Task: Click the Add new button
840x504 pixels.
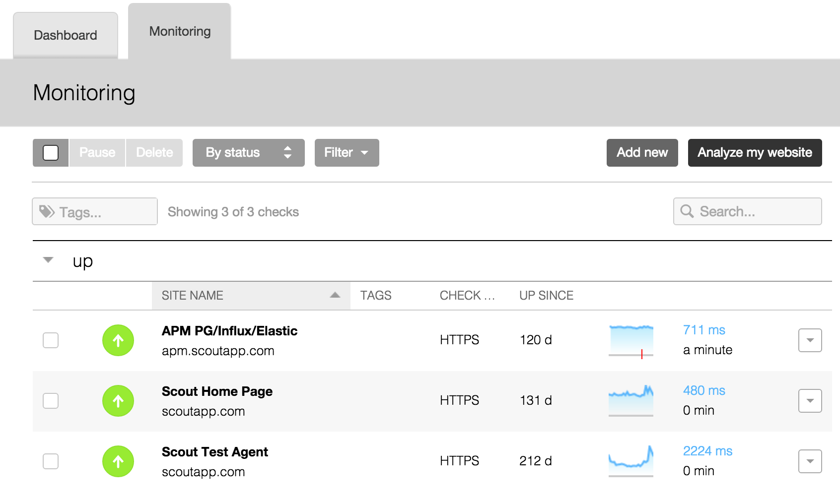Action: tap(642, 153)
